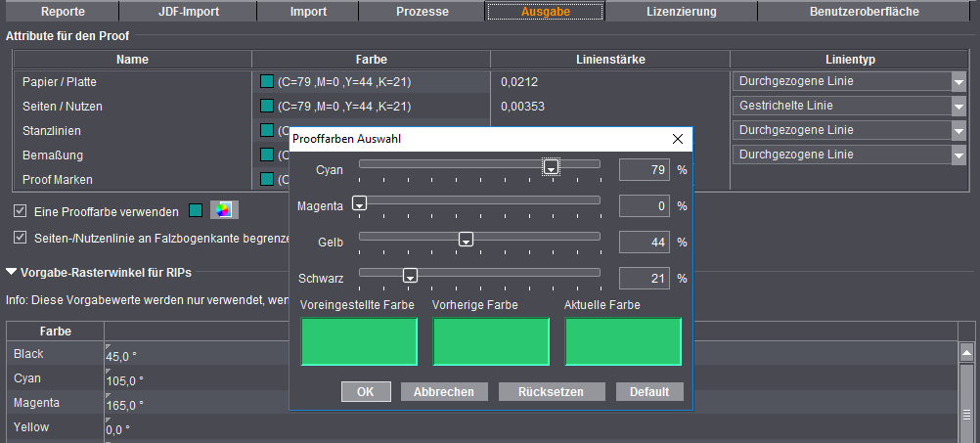
Task: Select the Papier / Platte row name
Action: coord(60,82)
